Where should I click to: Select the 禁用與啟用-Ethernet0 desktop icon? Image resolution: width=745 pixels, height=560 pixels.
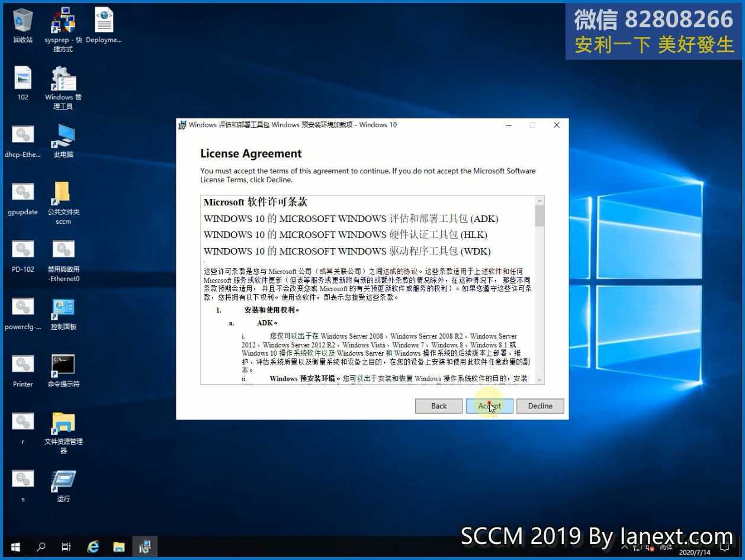pyautogui.click(x=63, y=260)
